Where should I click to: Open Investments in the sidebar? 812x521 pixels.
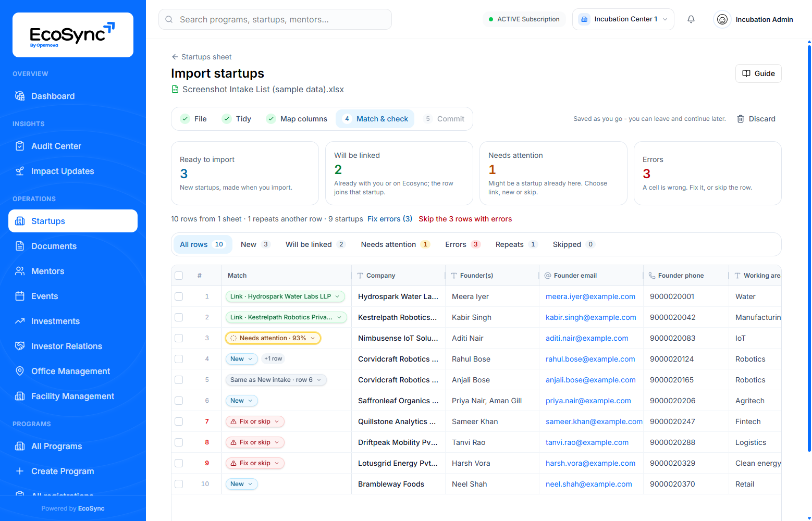(73, 321)
